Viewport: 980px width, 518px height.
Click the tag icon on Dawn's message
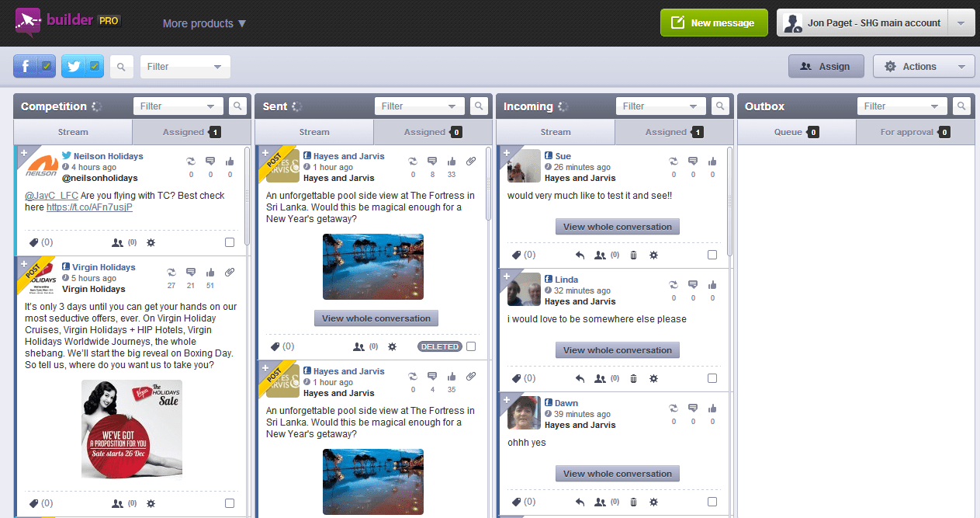(516, 502)
